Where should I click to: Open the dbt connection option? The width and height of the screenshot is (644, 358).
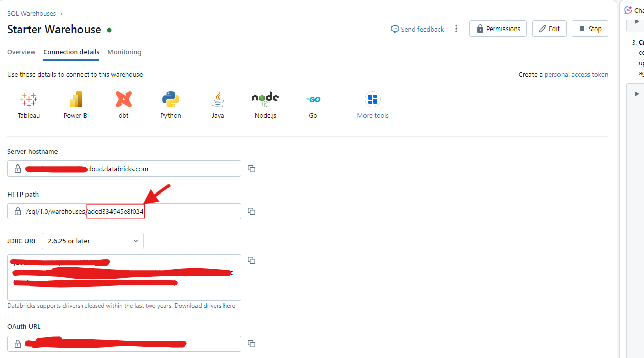(123, 104)
